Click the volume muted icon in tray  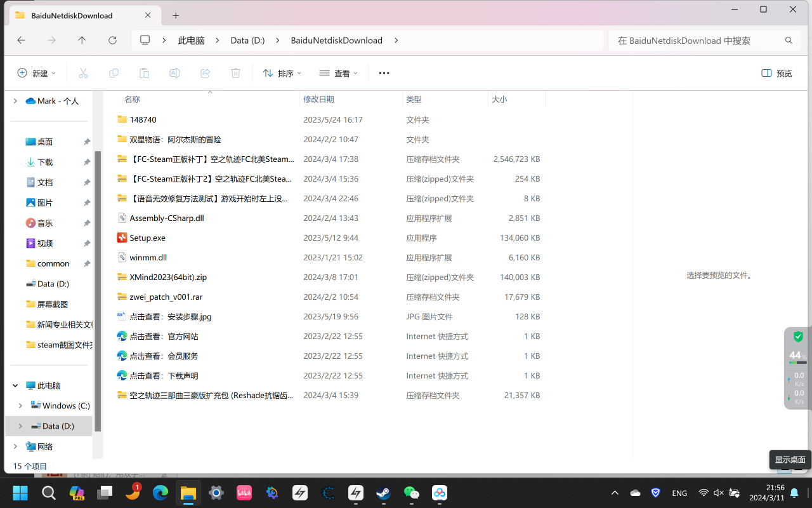[x=719, y=493]
